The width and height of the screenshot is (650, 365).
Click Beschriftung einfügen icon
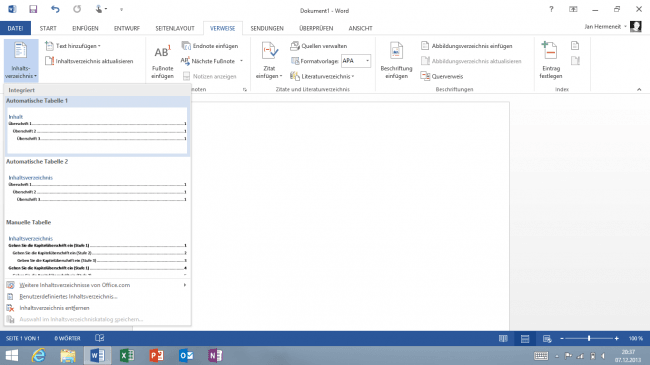(x=396, y=51)
